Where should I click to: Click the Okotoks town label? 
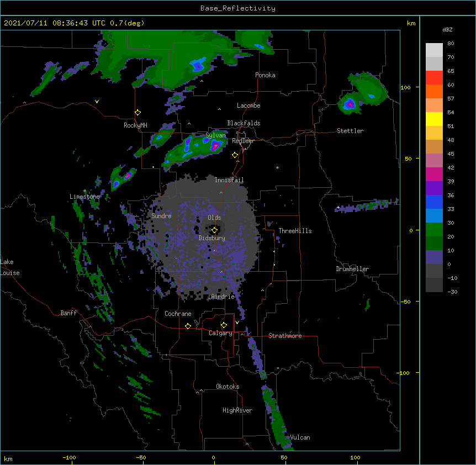[228, 387]
